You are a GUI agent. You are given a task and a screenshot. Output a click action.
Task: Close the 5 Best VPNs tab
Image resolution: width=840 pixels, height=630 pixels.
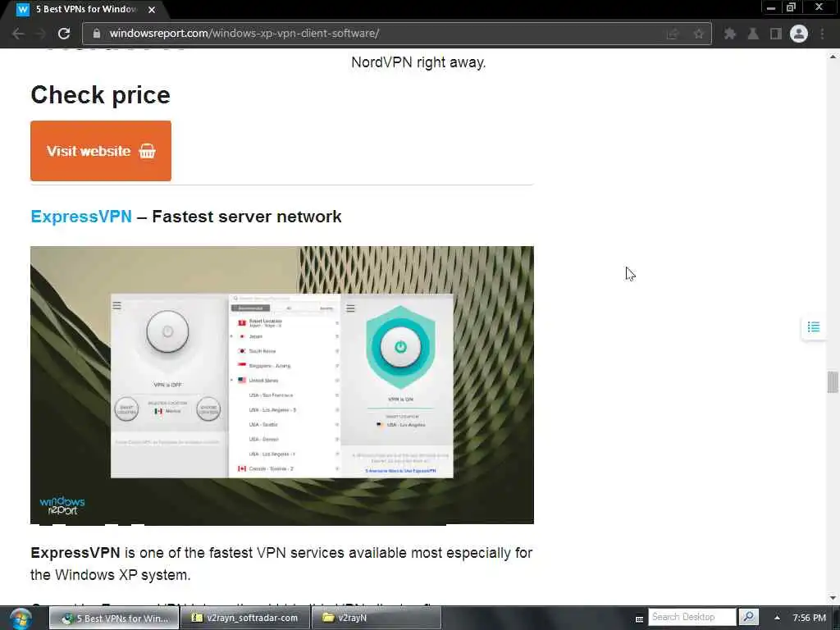pyautogui.click(x=152, y=10)
